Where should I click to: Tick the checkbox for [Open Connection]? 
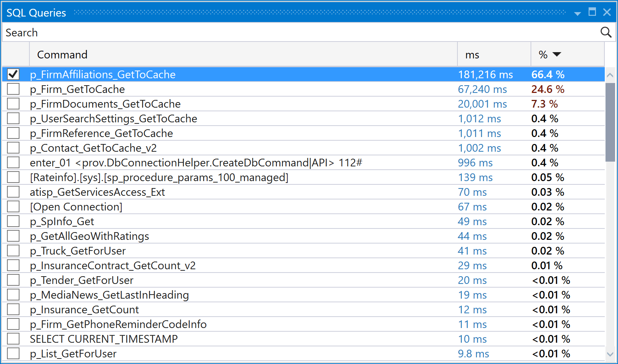pyautogui.click(x=13, y=206)
